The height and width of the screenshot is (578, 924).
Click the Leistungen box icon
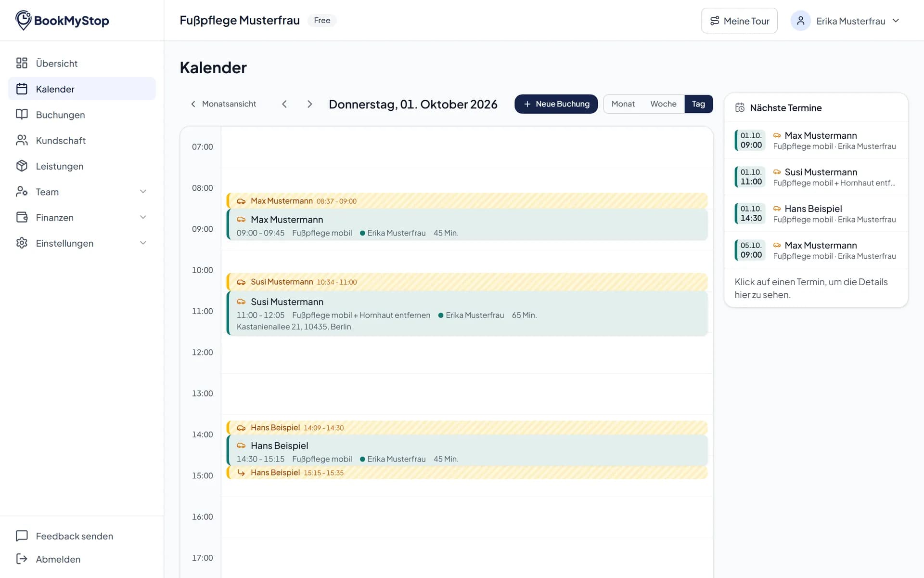coord(22,166)
